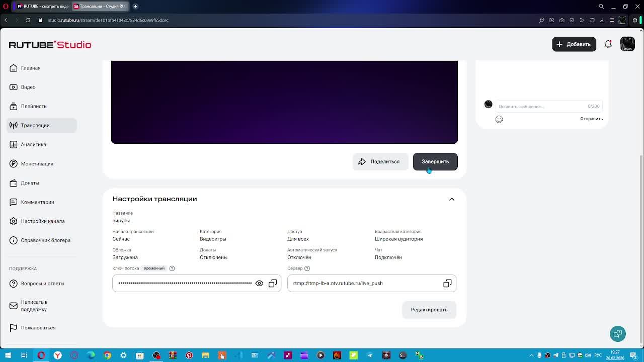Click the Донаты crown icon in sidebar
This screenshot has height=362, width=644.
tap(14, 183)
